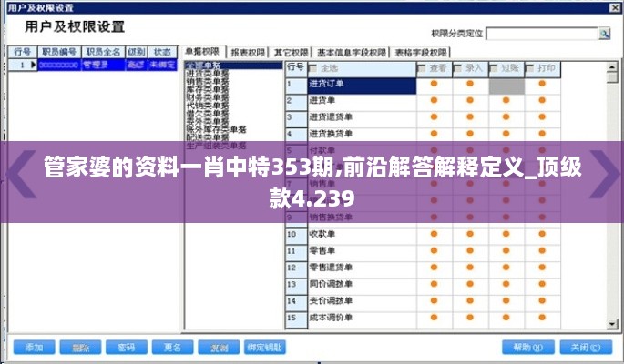Screen dimensions: 624x364
Task: Open the 表格字段权限 tab
Action: [421, 53]
